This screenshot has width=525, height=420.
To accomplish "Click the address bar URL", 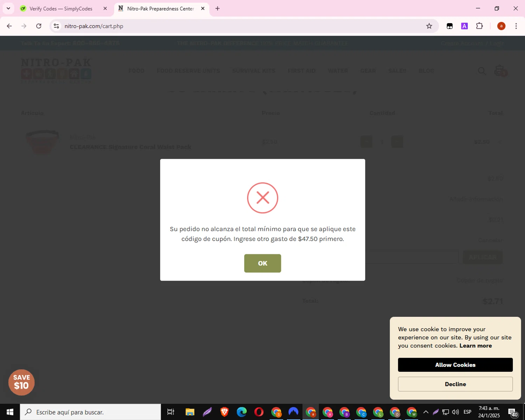I will point(94,26).
